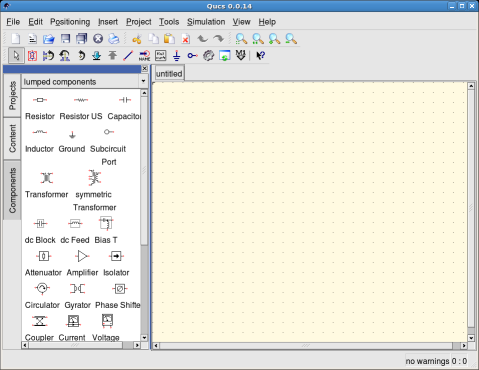Open the File menu
479x370 pixels.
click(x=13, y=22)
